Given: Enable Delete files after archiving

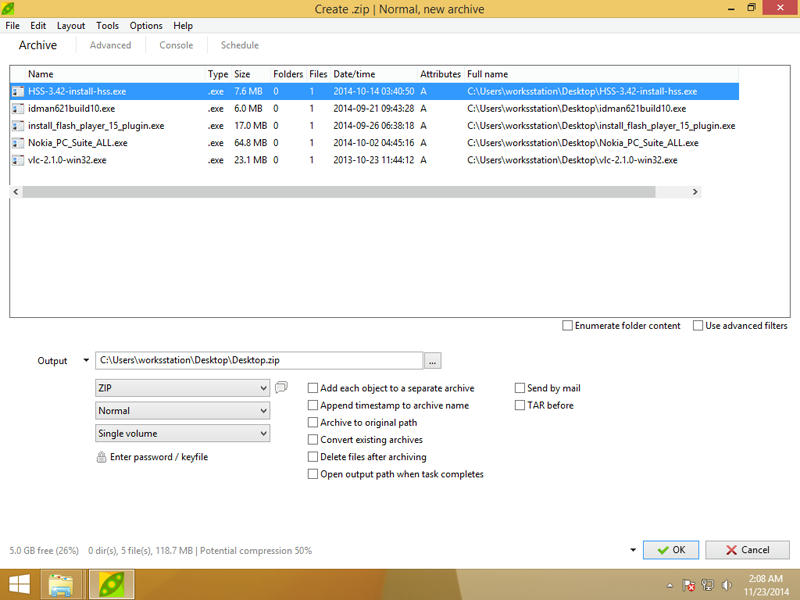Looking at the screenshot, I should pos(313,457).
